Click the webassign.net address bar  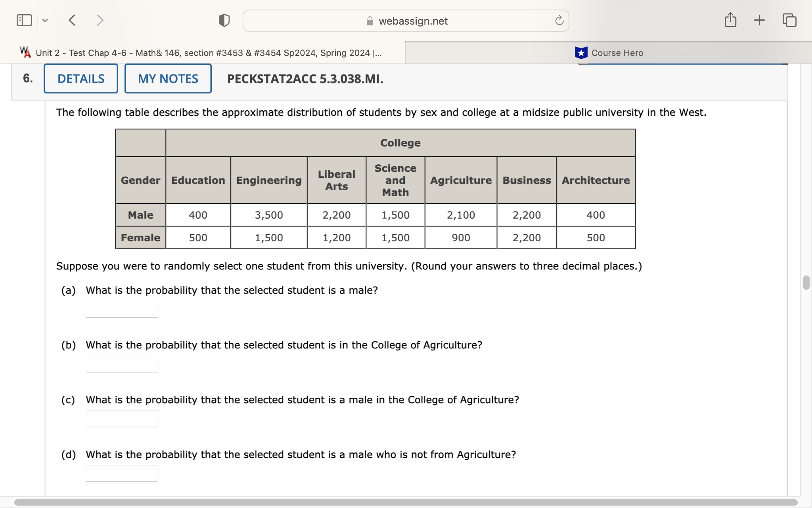tap(406, 21)
